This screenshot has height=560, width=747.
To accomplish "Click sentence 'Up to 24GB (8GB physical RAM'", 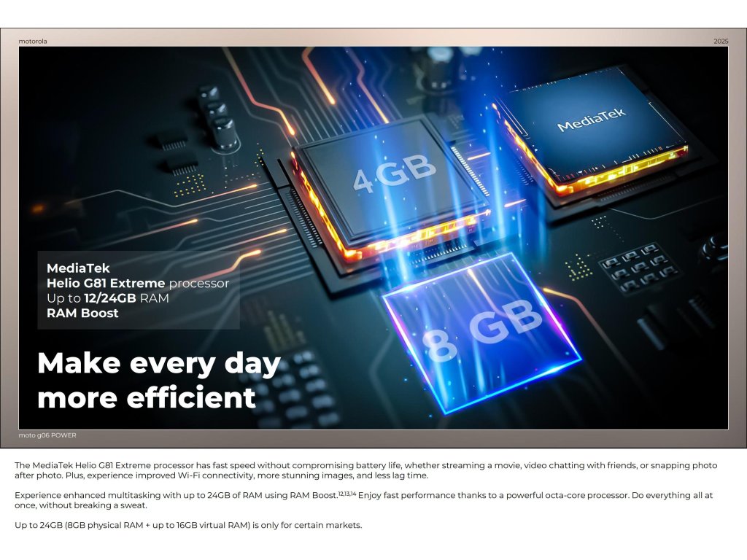I will pyautogui.click(x=188, y=525).
